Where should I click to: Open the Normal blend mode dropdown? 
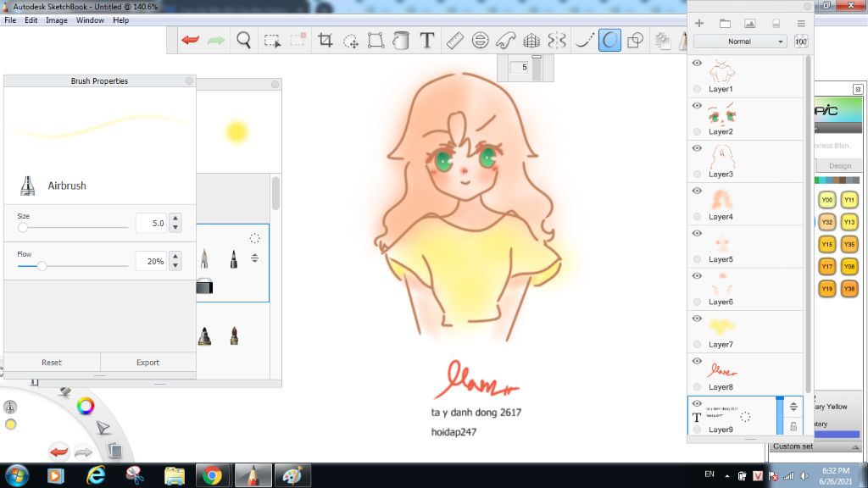click(x=740, y=42)
